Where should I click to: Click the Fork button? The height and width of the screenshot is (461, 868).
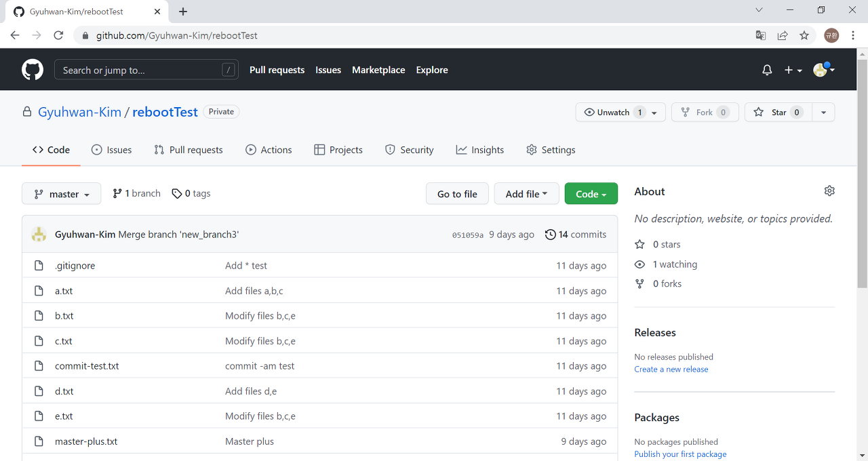[x=705, y=113]
